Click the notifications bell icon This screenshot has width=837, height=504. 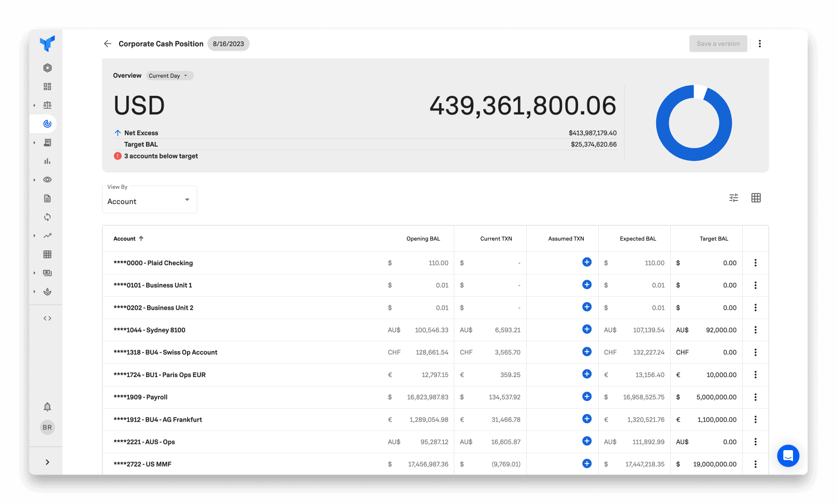(47, 407)
